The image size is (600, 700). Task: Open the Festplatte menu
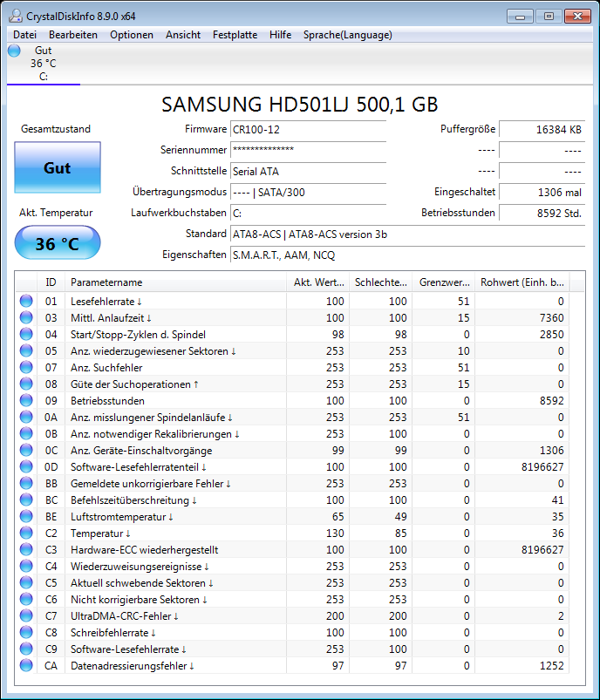235,35
